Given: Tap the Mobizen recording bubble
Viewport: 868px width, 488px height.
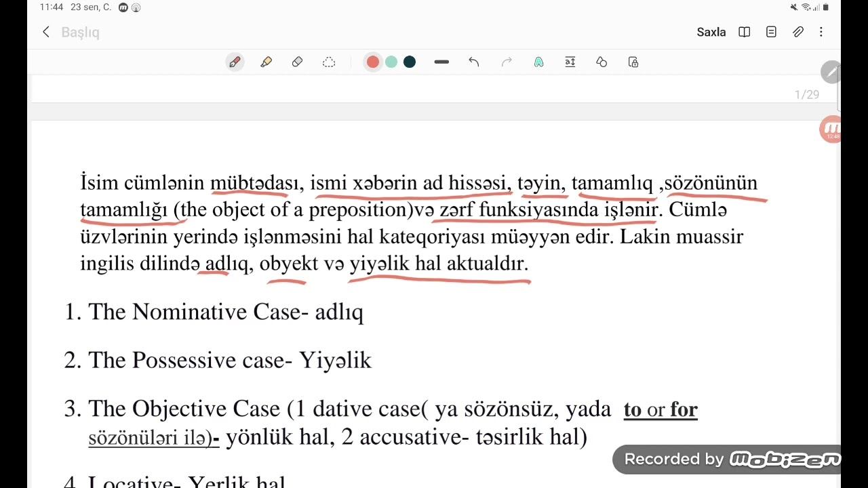Looking at the screenshot, I should 831,129.
